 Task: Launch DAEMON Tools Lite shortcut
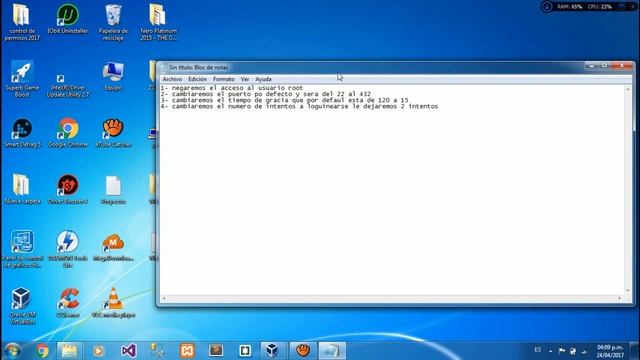tap(68, 249)
